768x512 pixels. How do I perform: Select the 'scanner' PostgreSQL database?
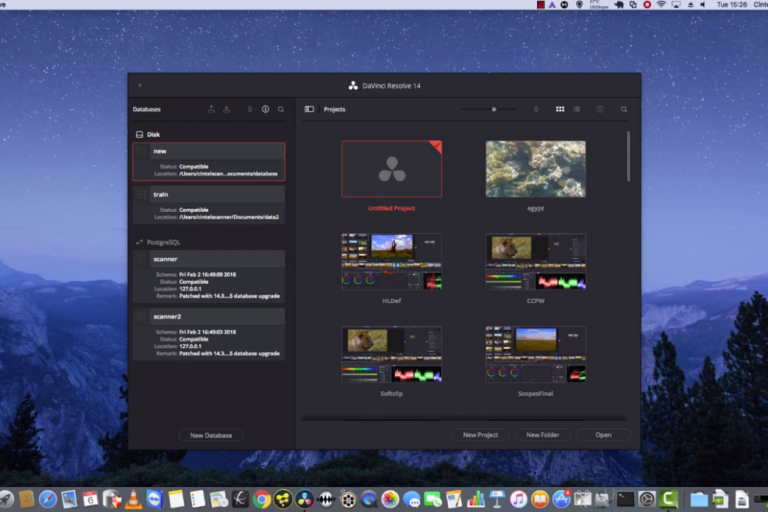(x=209, y=276)
